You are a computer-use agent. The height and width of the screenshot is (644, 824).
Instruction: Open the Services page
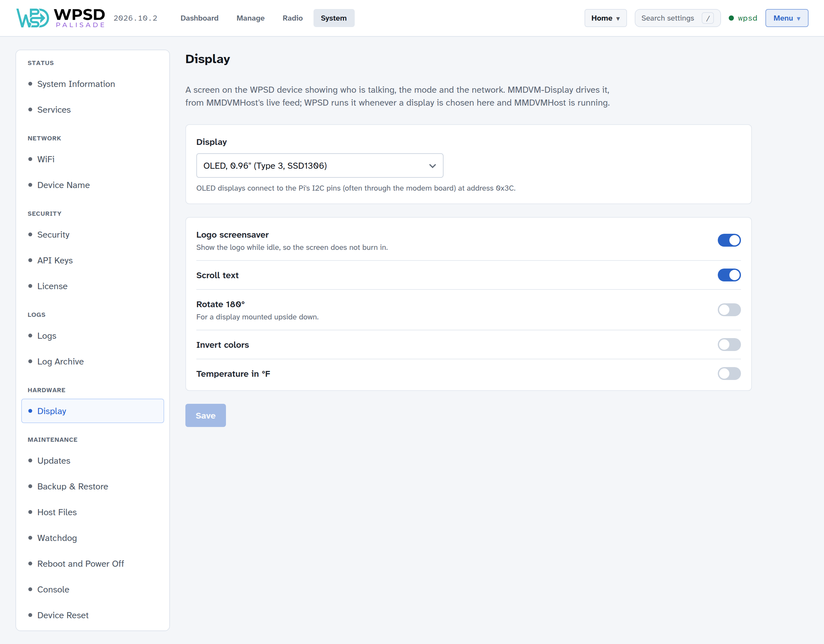[92, 109]
